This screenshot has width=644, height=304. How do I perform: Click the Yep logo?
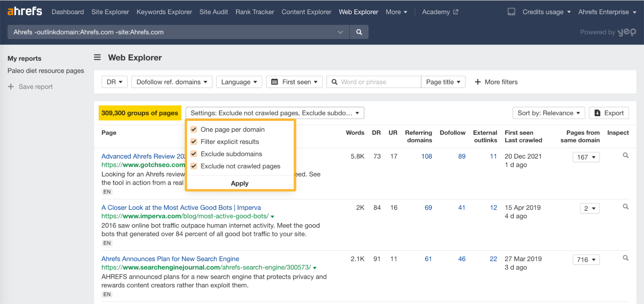[627, 32]
